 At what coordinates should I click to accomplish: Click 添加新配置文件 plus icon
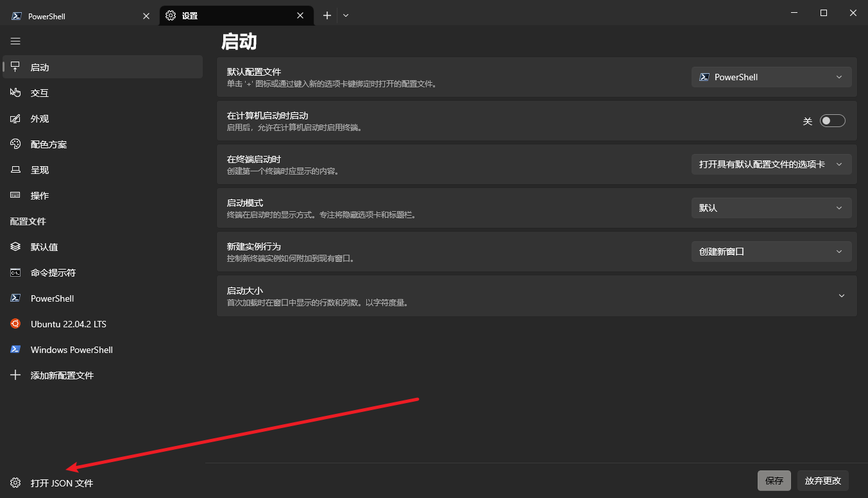15,375
